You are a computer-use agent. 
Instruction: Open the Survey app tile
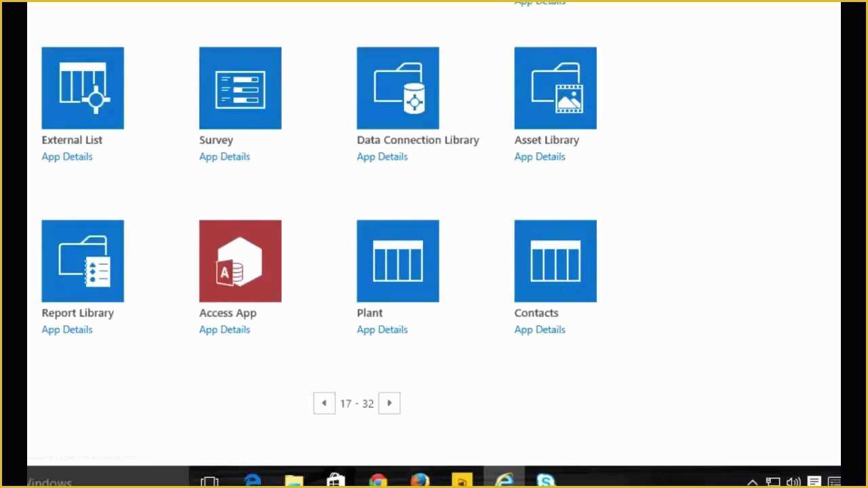[240, 88]
